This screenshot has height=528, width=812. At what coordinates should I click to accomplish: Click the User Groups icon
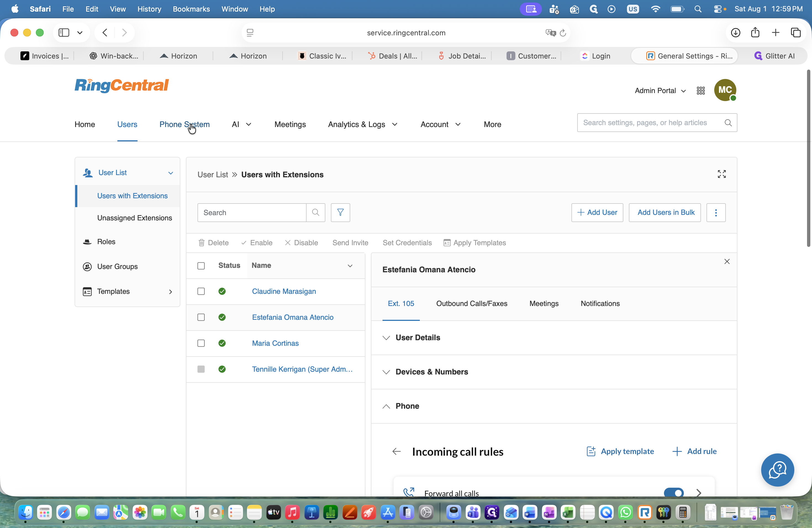(x=87, y=267)
